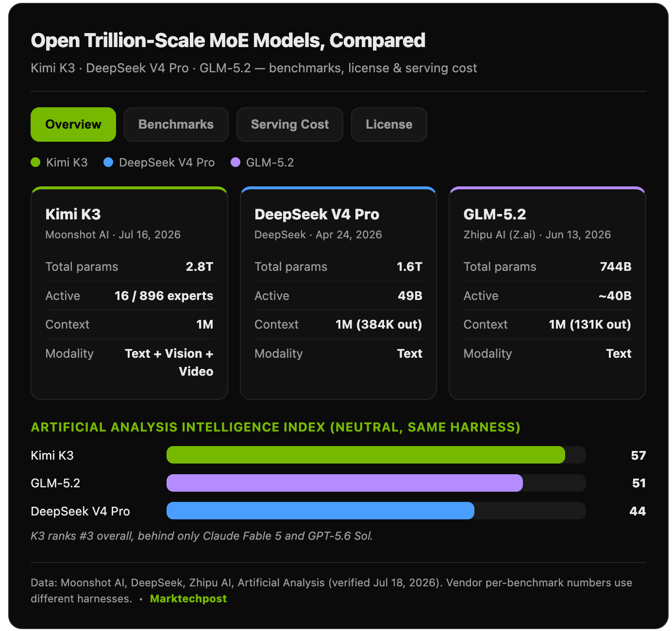Click DeepSeek V4 Pro card's modality value Text
Screen dimensions: 672x631
click(409, 353)
